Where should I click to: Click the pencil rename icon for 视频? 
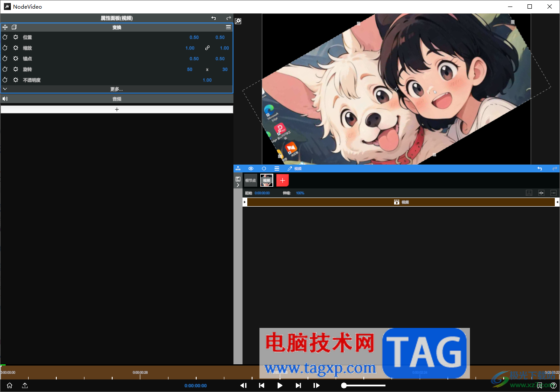[290, 168]
